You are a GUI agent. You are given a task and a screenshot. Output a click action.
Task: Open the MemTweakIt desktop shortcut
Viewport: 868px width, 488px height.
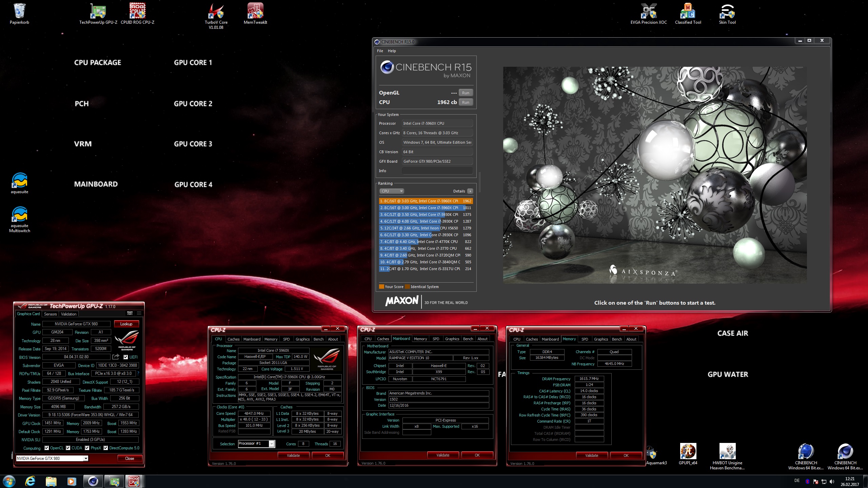tap(255, 14)
